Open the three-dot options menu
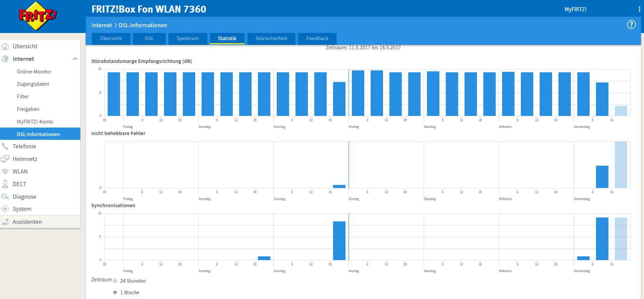The width and height of the screenshot is (644, 299). (639, 10)
